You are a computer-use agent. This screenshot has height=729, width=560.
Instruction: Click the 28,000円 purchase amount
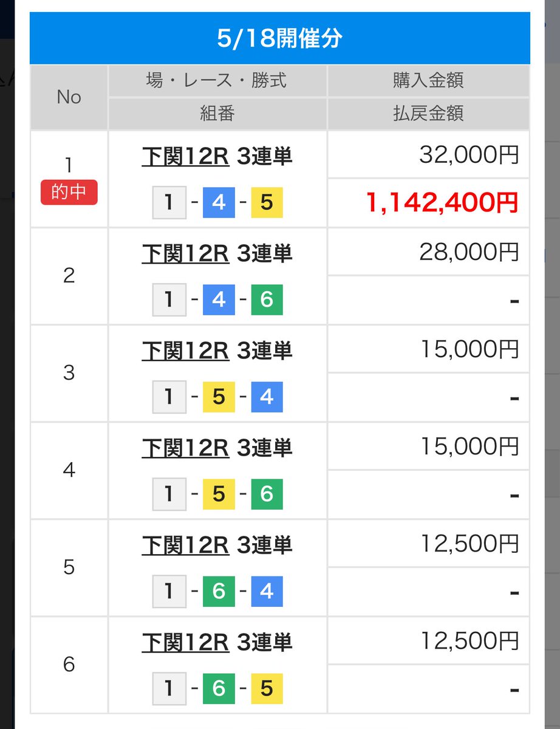coord(469,252)
